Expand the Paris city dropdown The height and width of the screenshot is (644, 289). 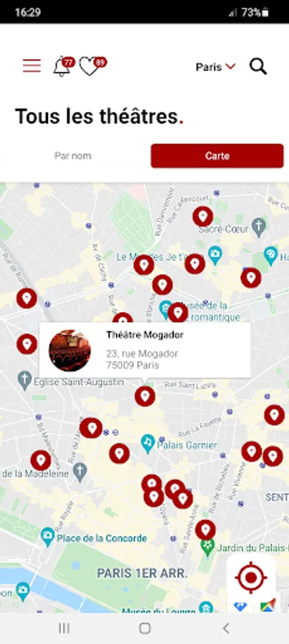215,67
